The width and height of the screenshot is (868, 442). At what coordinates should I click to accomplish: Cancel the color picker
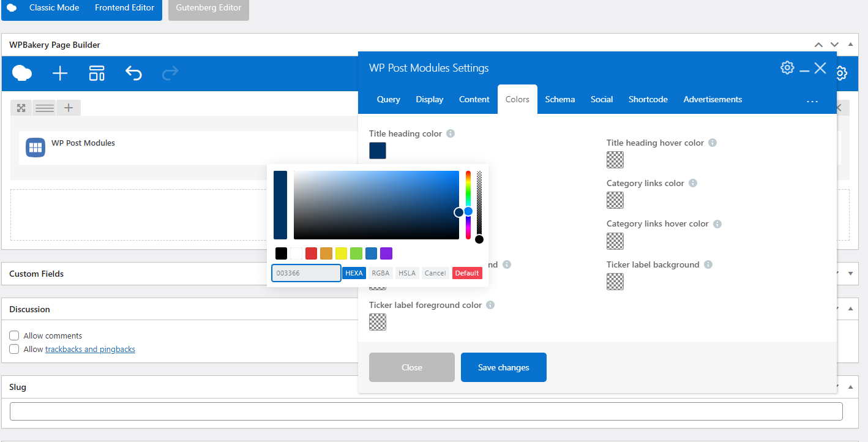click(x=435, y=273)
